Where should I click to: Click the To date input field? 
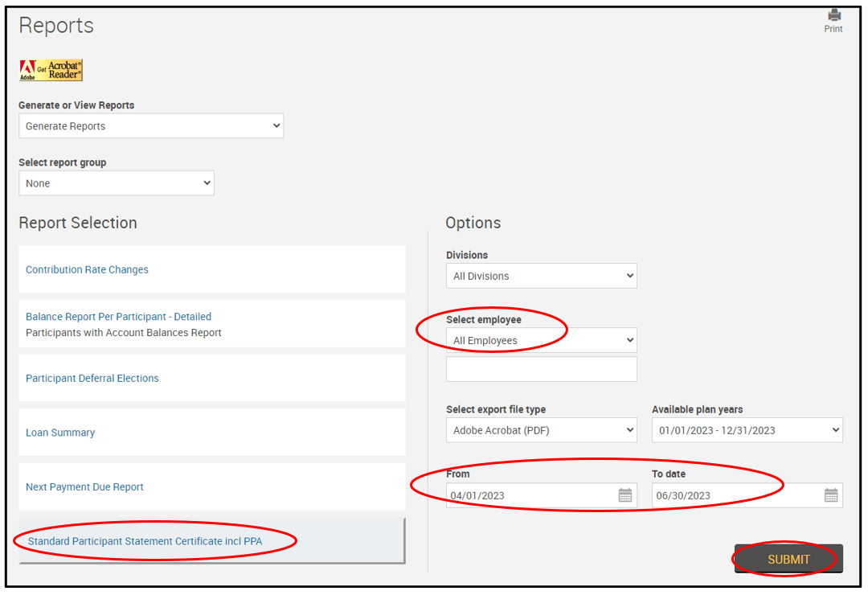[x=735, y=495]
